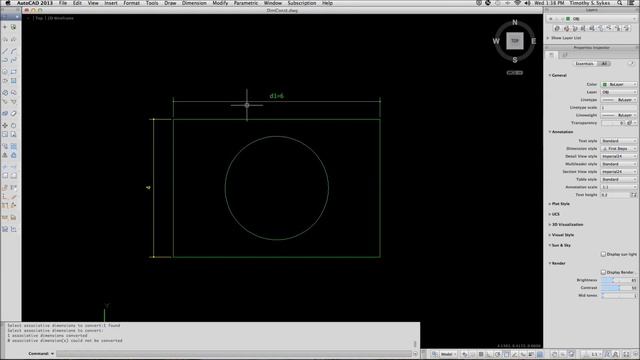
Task: Select the Rectangle tool in tool palette
Action: pyautogui.click(x=13, y=71)
